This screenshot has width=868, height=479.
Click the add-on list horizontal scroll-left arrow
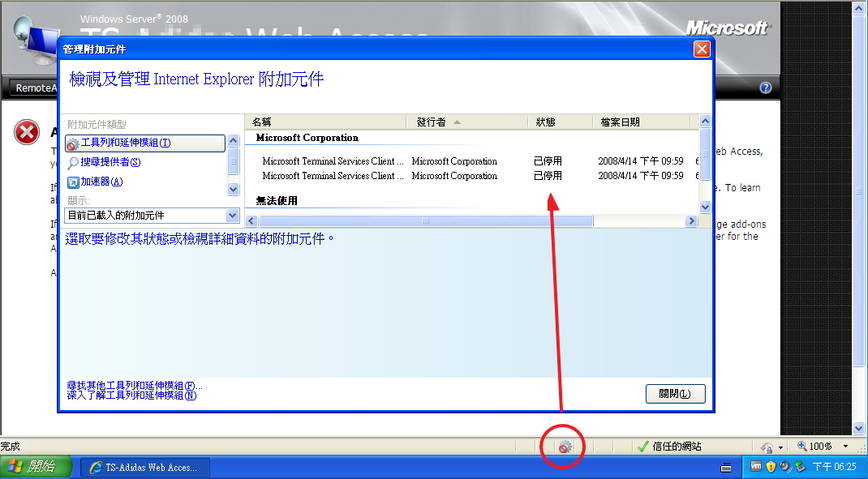point(251,220)
